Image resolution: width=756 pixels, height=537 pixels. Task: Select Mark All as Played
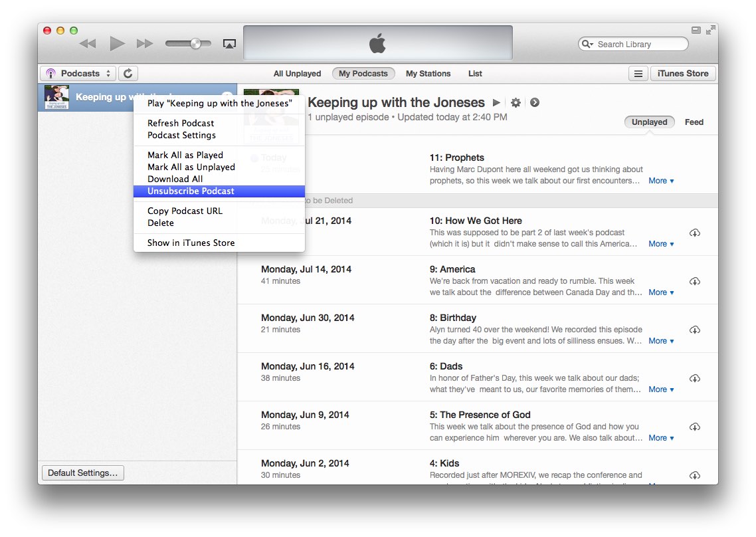(x=219, y=155)
